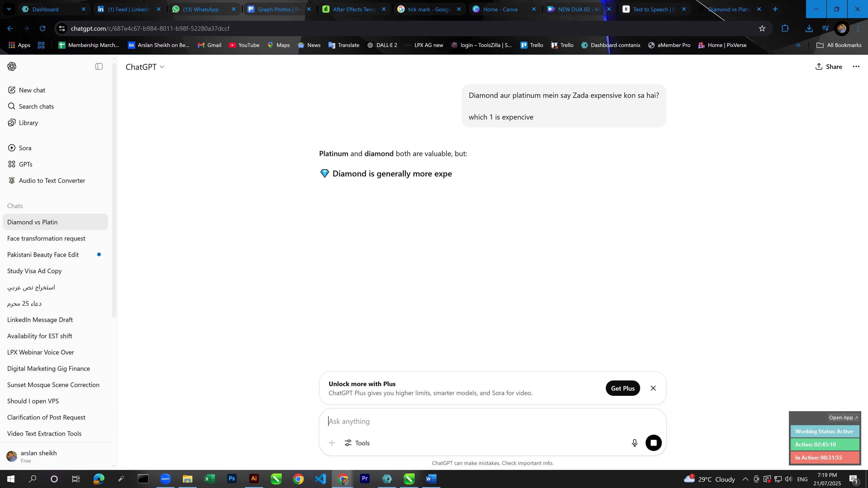868x488 pixels.
Task: Open the three-dot conversation options menu
Action: (856, 67)
